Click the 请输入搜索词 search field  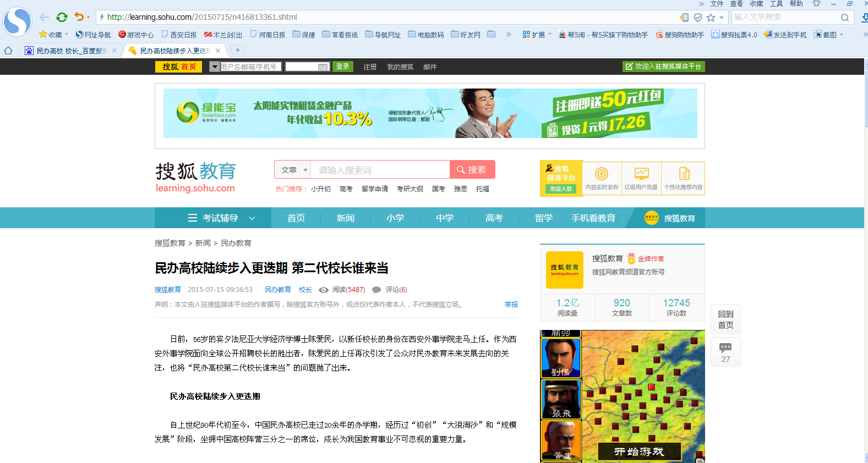[x=380, y=170]
